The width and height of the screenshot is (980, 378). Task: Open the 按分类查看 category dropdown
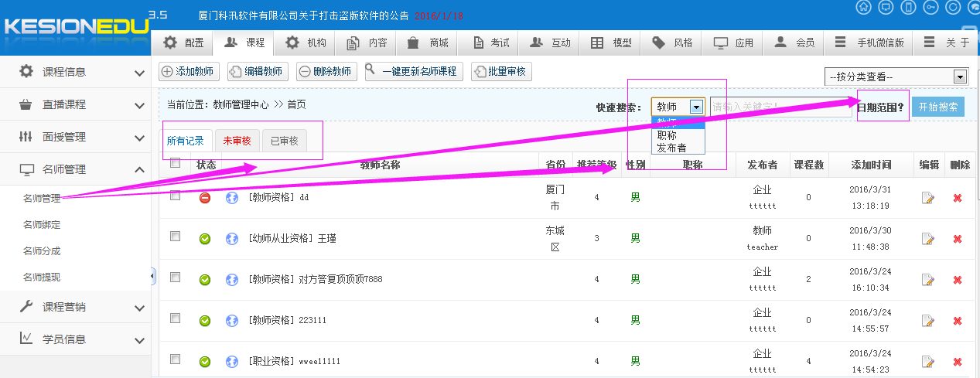[x=897, y=77]
